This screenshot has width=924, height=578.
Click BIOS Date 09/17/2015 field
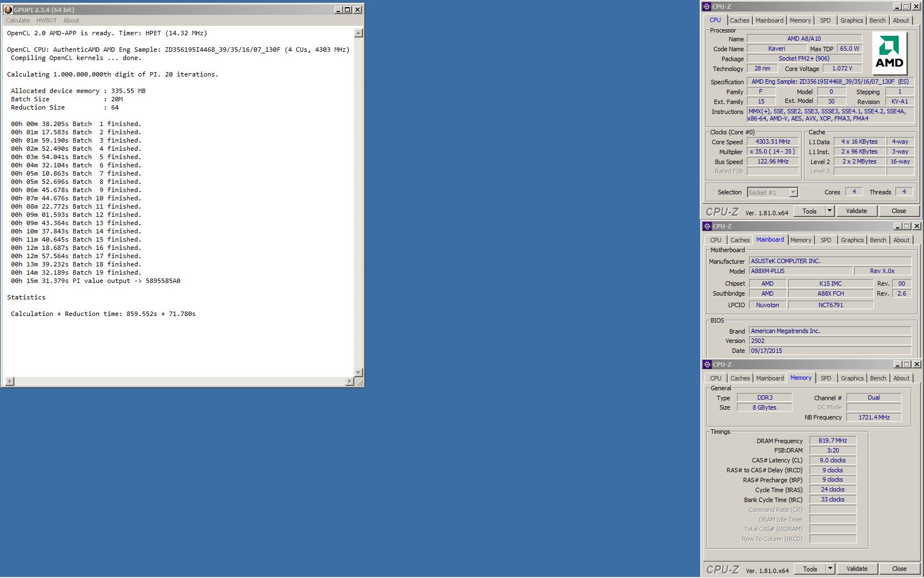[x=830, y=351]
